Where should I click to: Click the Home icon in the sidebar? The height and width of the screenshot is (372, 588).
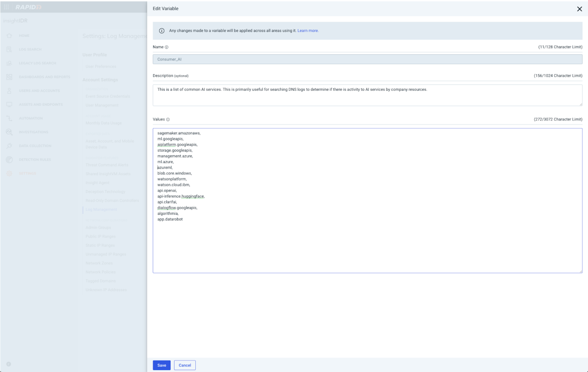point(9,36)
